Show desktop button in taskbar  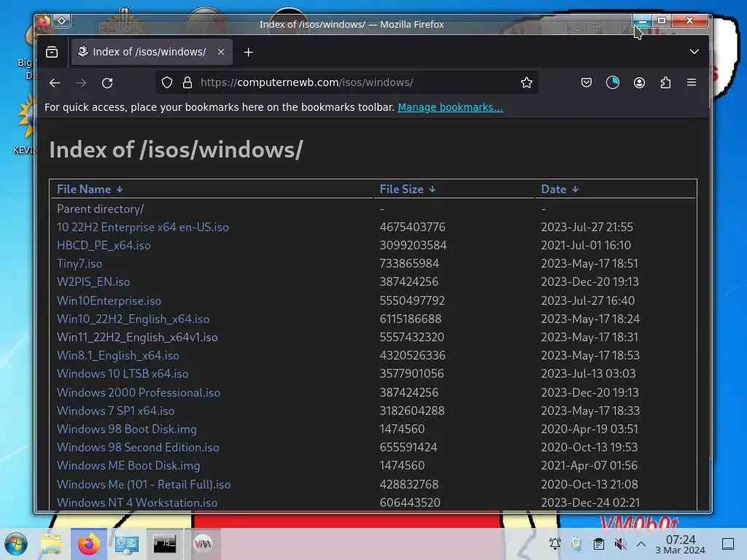[728, 544]
